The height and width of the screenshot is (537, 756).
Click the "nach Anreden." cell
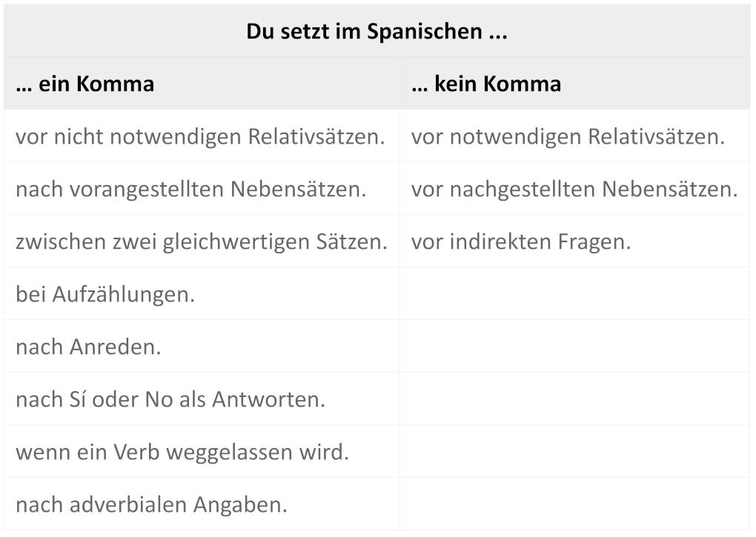tap(88, 347)
